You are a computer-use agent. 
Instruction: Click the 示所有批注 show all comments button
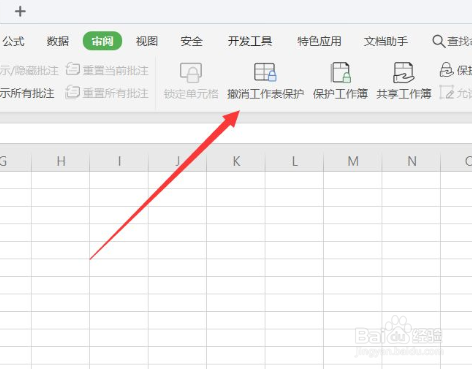27,93
